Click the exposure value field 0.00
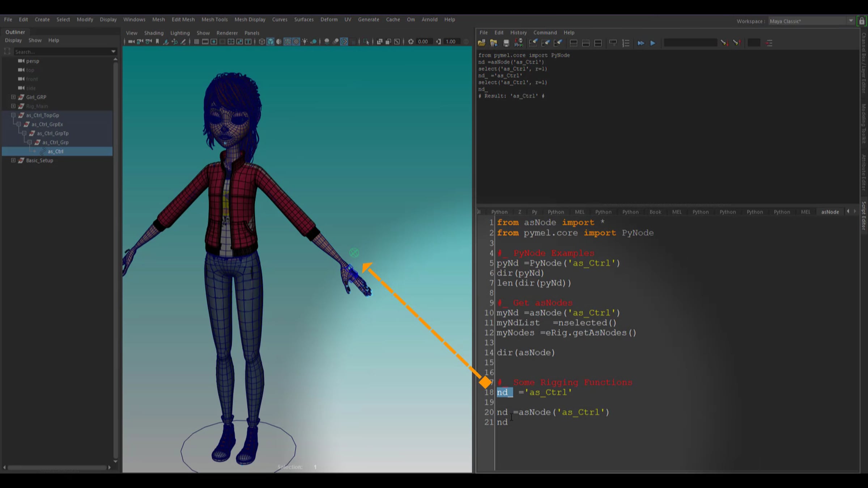This screenshot has width=868, height=488. click(x=424, y=42)
